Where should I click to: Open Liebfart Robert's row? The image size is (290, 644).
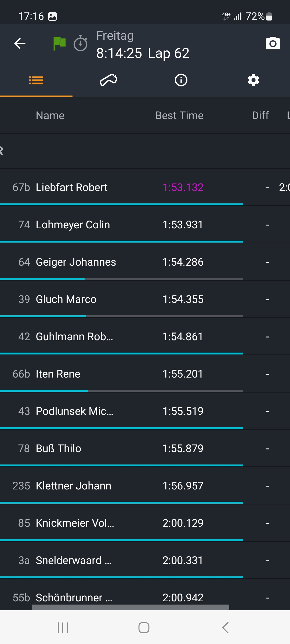(72, 187)
